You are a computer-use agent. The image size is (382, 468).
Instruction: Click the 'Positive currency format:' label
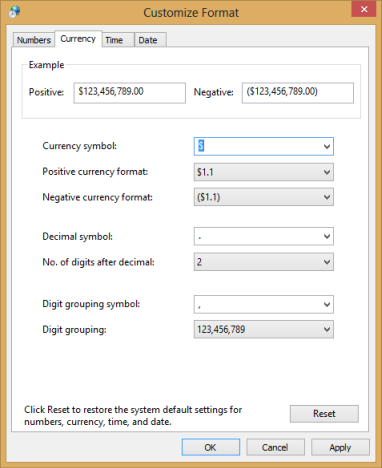click(x=95, y=172)
